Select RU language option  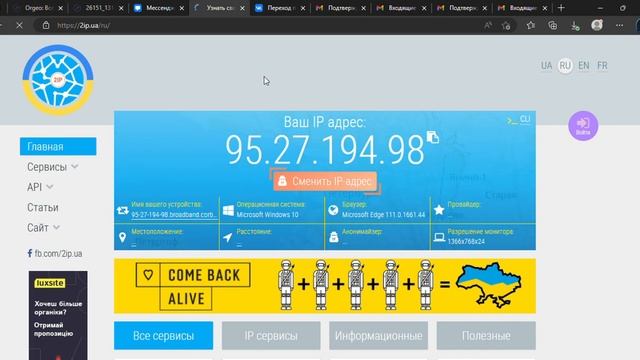(x=565, y=66)
